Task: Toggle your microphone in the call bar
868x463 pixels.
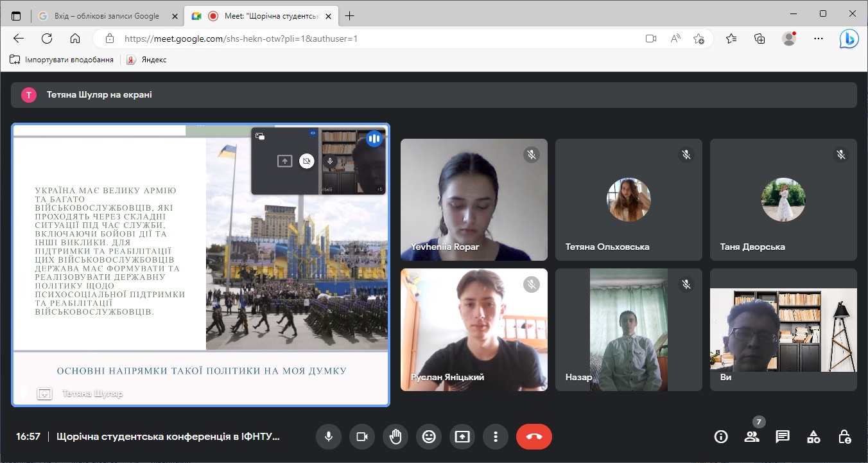Action: tap(329, 437)
